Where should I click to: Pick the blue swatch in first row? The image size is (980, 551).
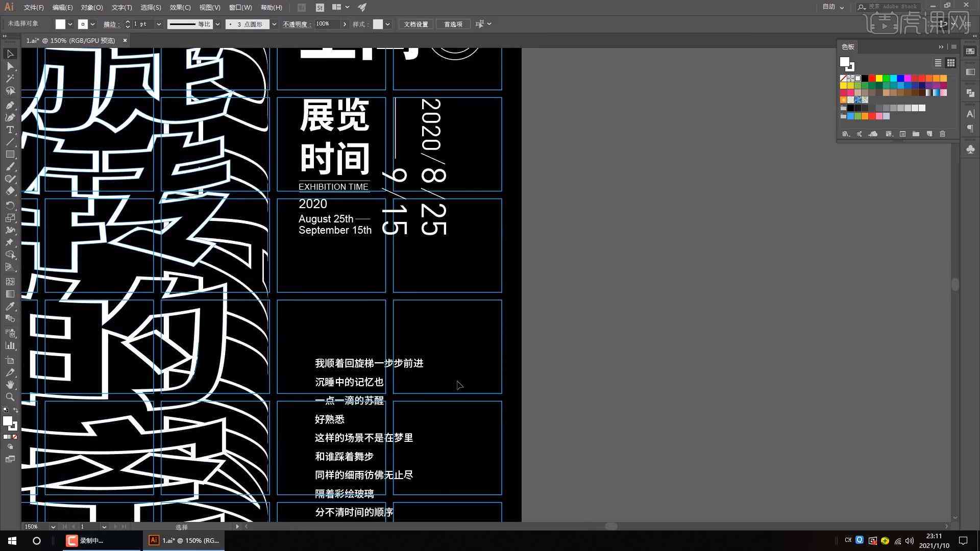(900, 78)
